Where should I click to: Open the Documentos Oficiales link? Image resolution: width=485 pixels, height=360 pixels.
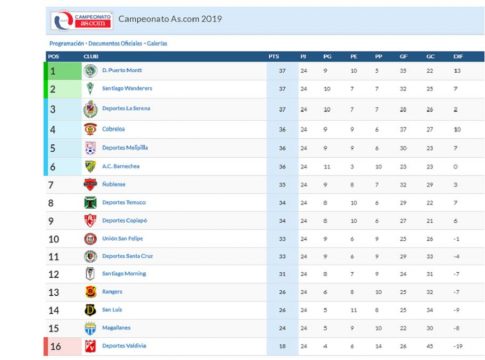coord(115,43)
